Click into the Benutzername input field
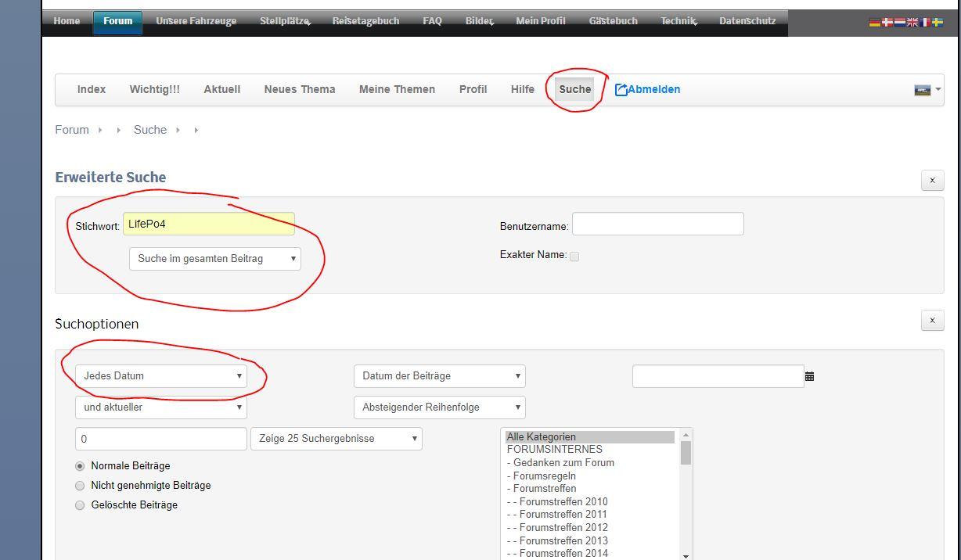The width and height of the screenshot is (961, 560). [x=657, y=224]
